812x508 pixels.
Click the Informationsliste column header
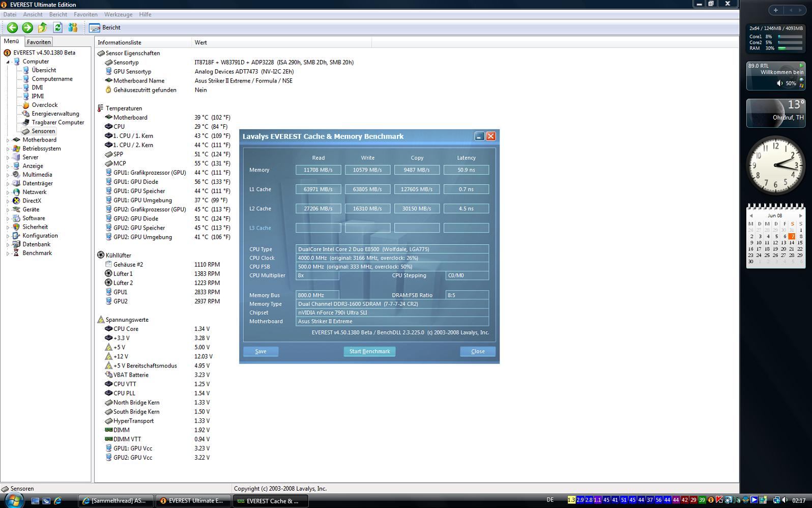(x=143, y=43)
